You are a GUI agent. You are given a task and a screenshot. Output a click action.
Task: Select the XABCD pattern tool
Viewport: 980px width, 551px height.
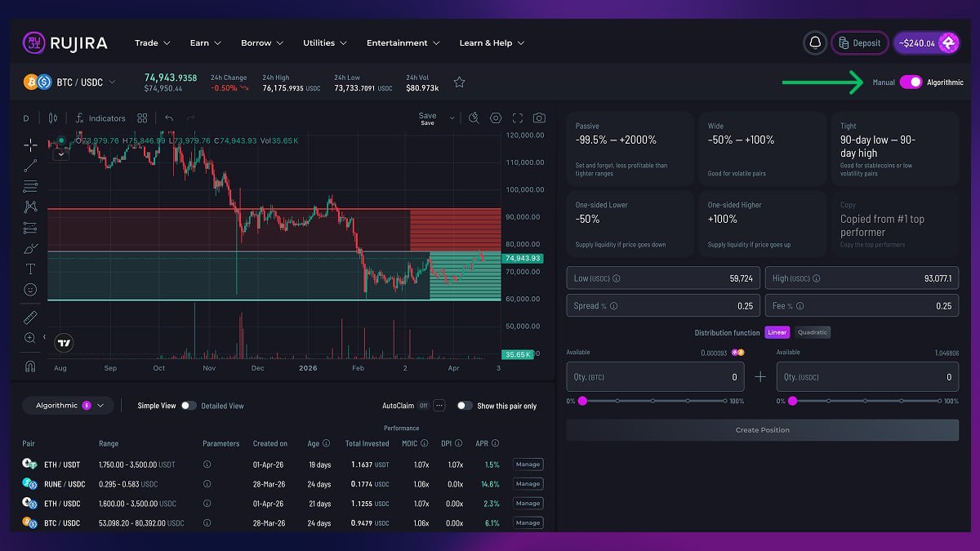click(30, 207)
